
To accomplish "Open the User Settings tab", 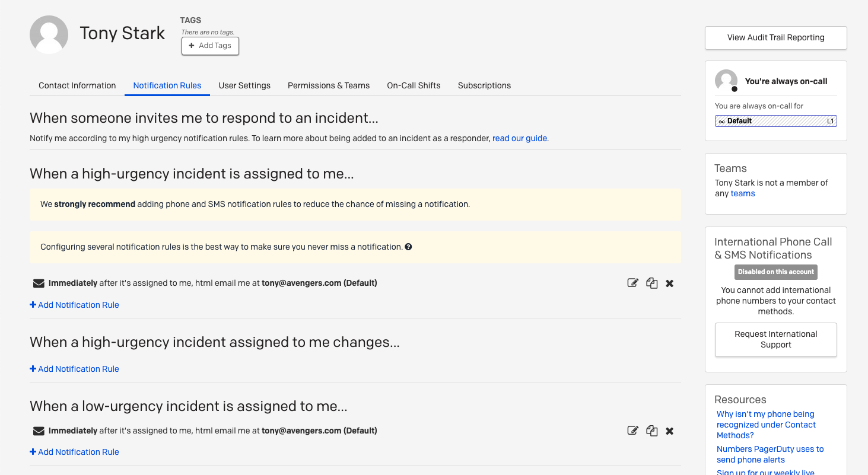I will [244, 85].
